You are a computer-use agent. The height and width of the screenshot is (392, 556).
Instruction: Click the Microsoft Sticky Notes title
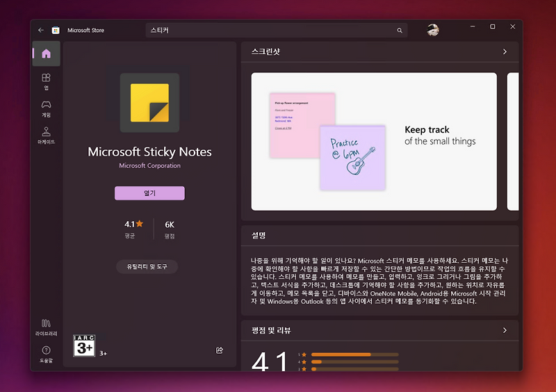149,152
